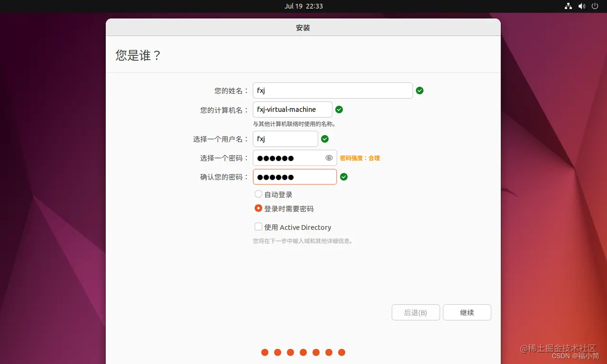Click the 继续 button
The width and height of the screenshot is (607, 364).
point(467,312)
